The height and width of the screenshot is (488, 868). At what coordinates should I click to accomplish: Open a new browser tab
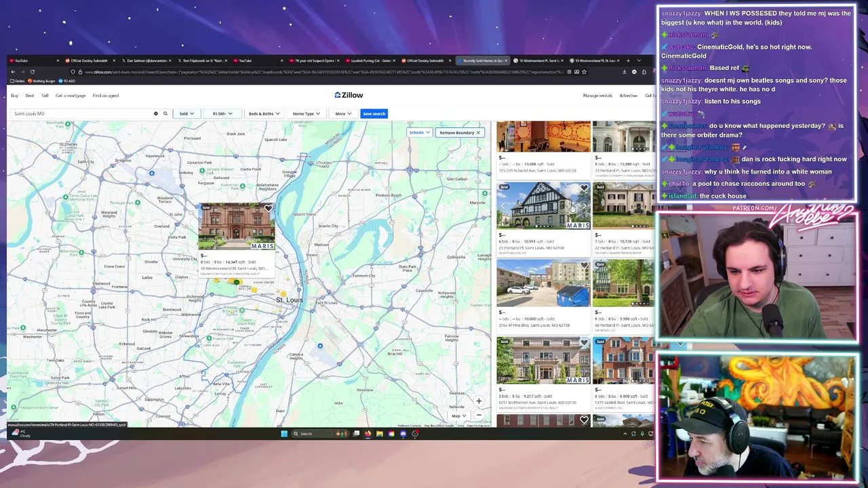click(x=629, y=60)
